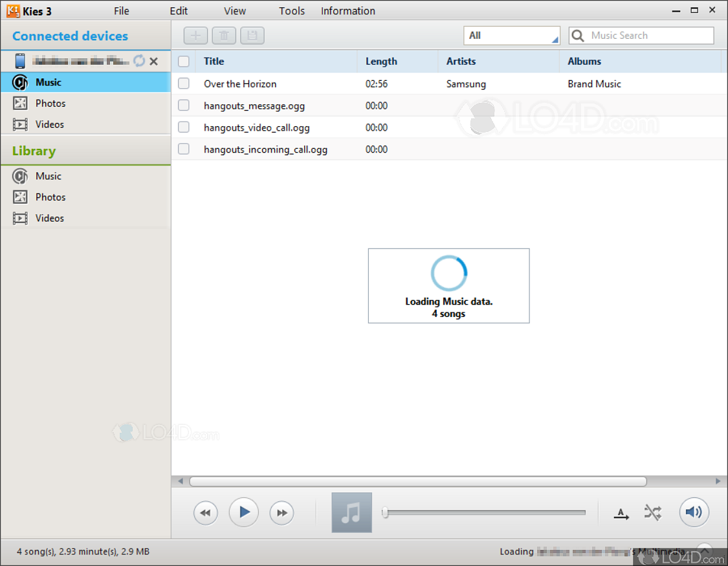Start playback with the play button
728x566 pixels.
(244, 512)
